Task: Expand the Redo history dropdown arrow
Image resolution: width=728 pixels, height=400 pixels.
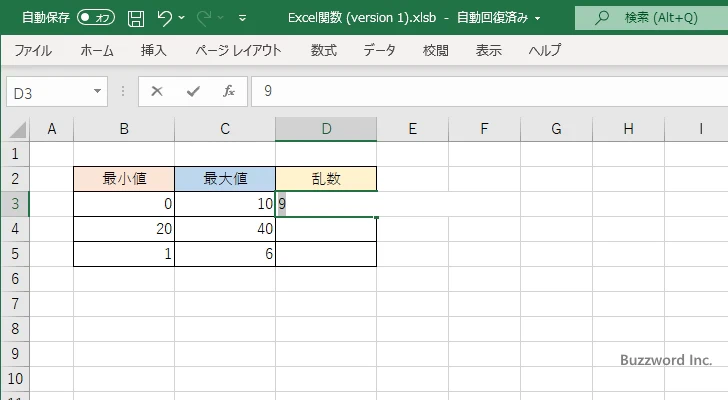Action: pos(221,18)
